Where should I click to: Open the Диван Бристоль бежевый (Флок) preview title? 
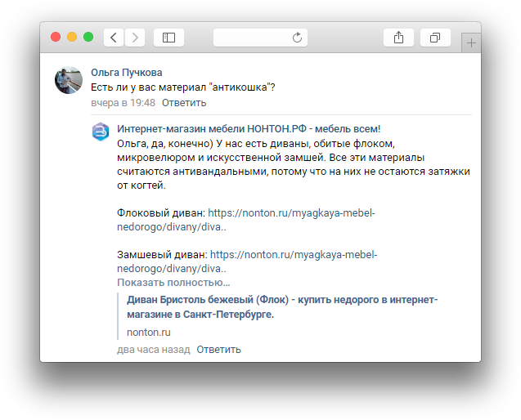pos(282,306)
